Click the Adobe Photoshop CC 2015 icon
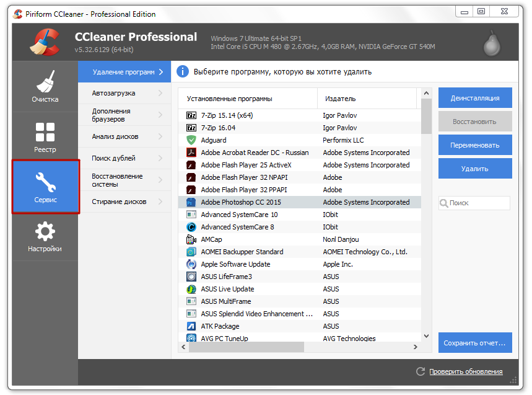 (x=191, y=202)
